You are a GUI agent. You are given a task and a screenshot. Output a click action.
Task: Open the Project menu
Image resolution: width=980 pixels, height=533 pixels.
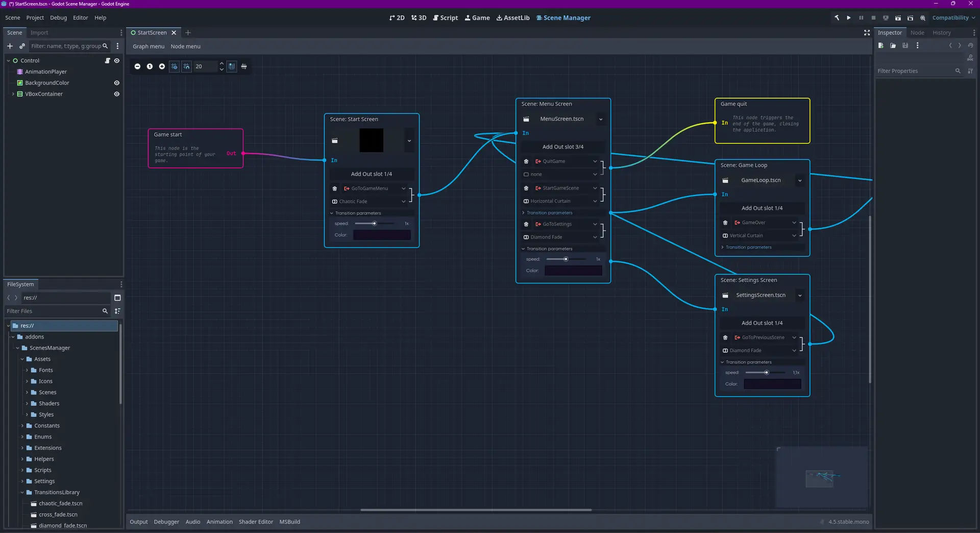[35, 17]
